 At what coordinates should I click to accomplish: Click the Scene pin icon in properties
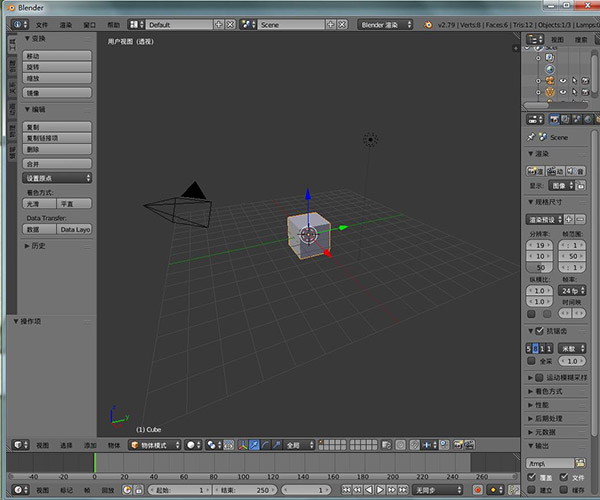tap(532, 136)
